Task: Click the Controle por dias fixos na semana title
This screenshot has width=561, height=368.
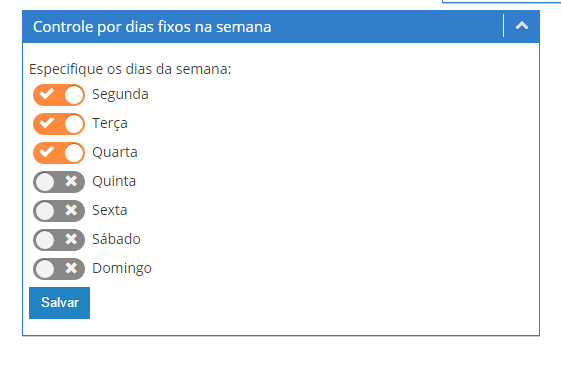Action: (152, 27)
